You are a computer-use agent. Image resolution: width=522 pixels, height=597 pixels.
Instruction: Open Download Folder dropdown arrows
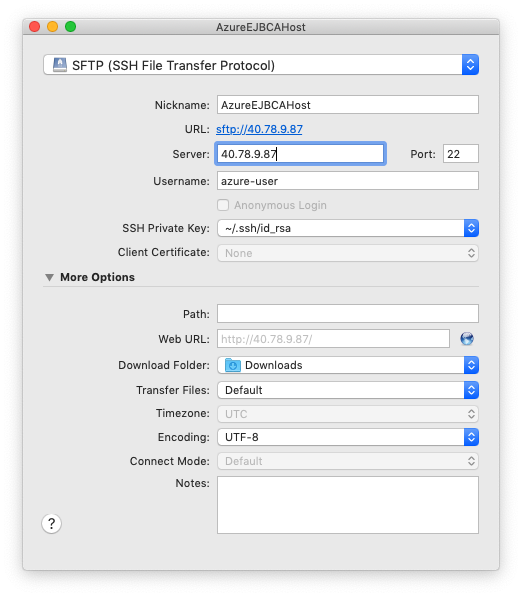[471, 365]
